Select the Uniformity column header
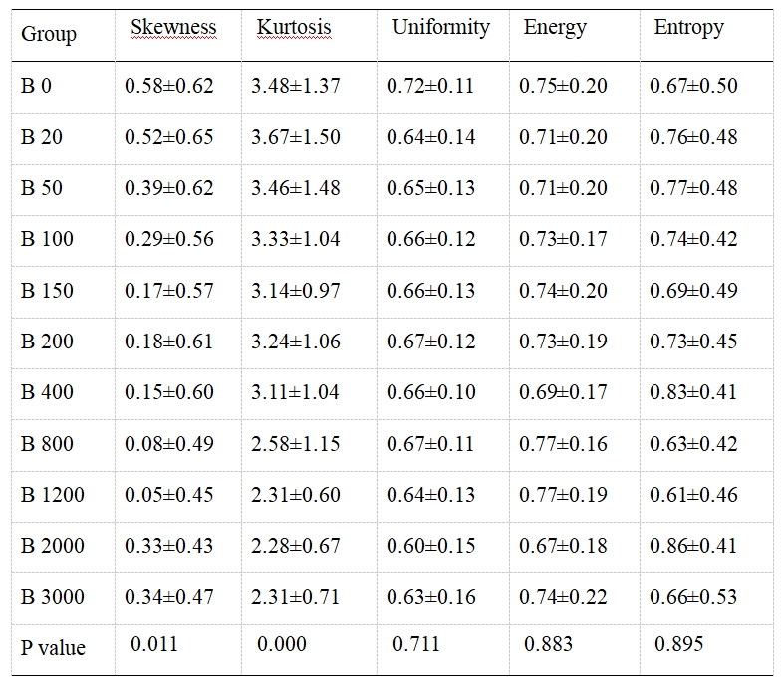The width and height of the screenshot is (784, 683). pyautogui.click(x=440, y=28)
